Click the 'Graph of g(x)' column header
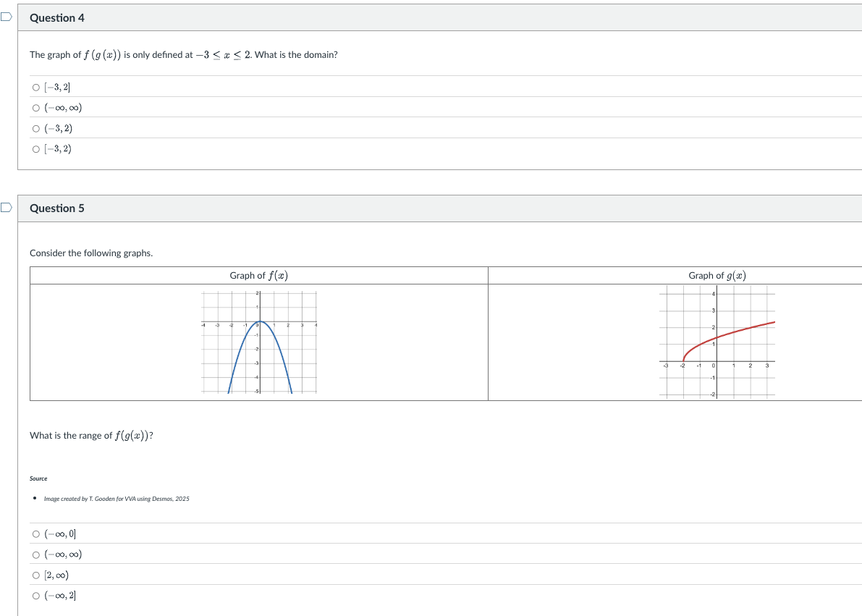This screenshot has width=862, height=616. (716, 275)
